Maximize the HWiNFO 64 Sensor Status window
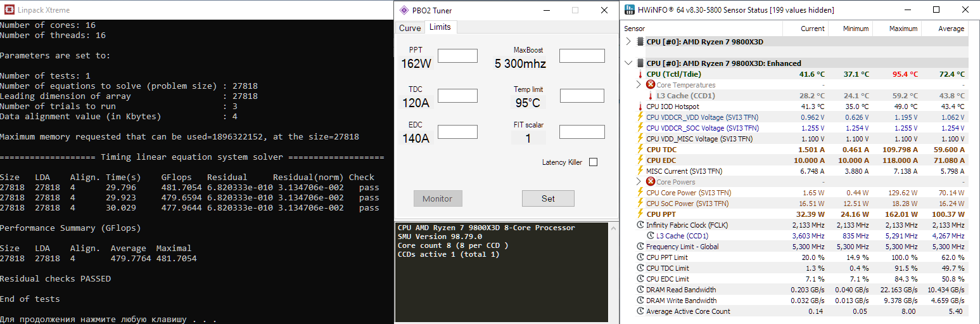 click(x=936, y=10)
